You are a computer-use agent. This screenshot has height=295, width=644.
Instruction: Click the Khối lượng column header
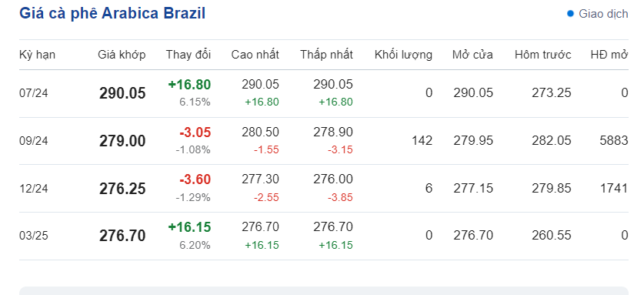[403, 55]
